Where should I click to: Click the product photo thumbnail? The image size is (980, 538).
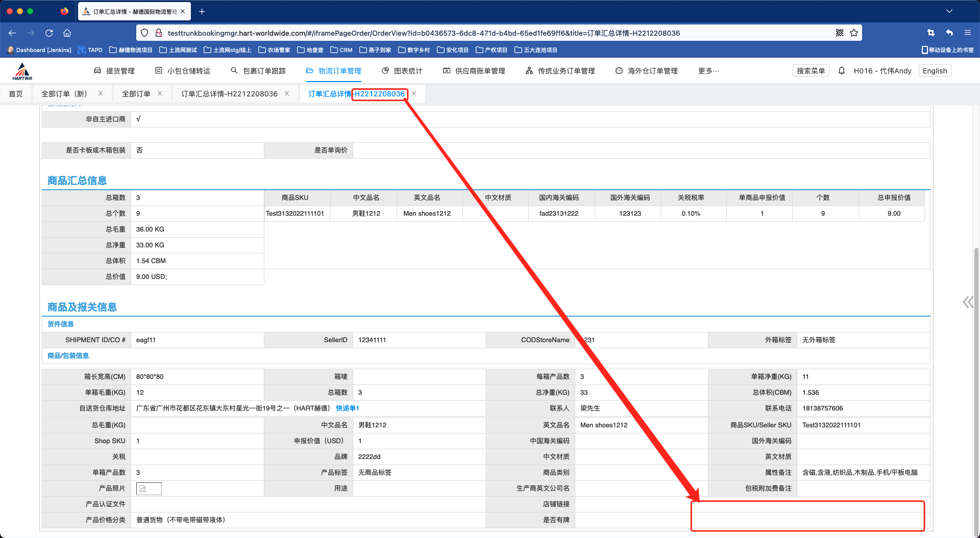149,489
